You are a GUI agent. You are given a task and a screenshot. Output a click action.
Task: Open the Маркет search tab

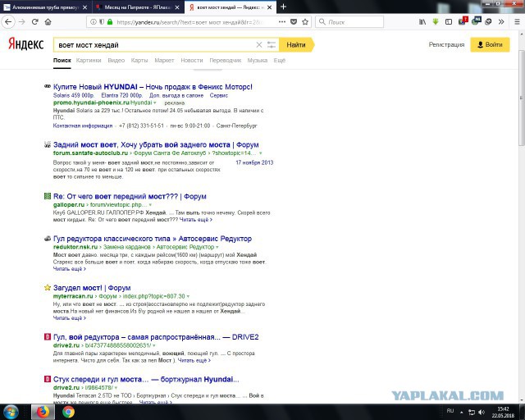coord(164,60)
